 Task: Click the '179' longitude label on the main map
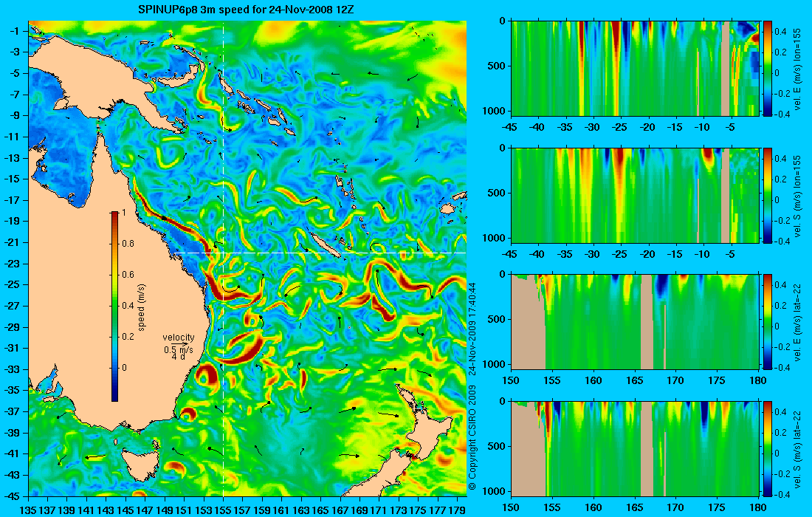(x=457, y=510)
